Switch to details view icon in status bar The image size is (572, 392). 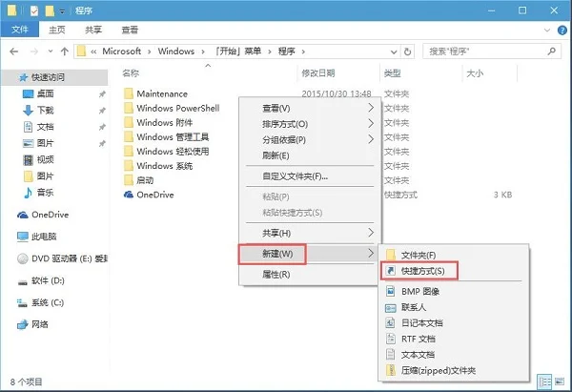pyautogui.click(x=545, y=382)
